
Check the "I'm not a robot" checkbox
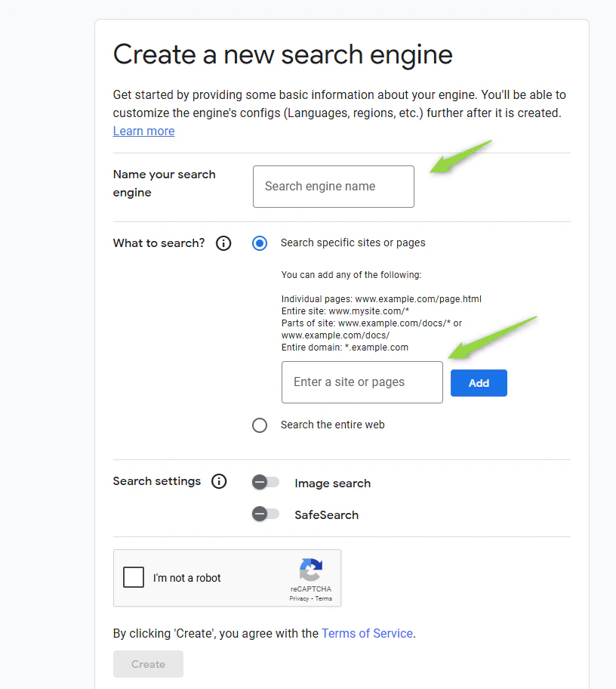pyautogui.click(x=133, y=577)
